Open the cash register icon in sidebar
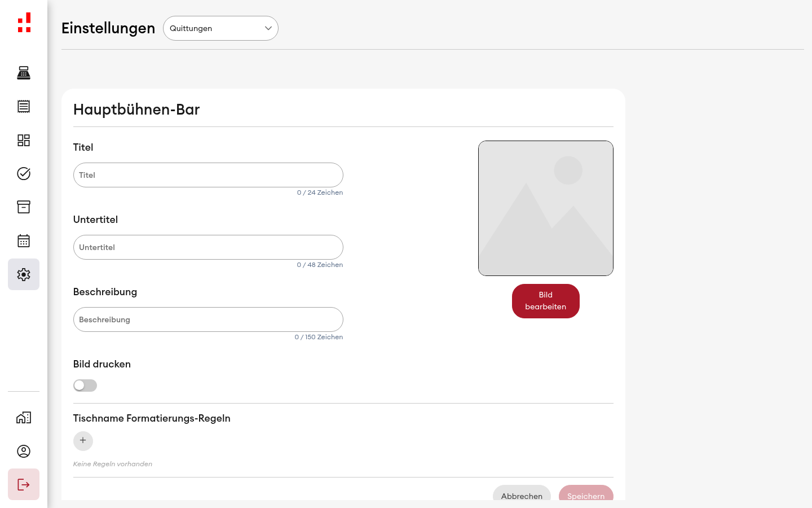812x508 pixels. coord(24,73)
